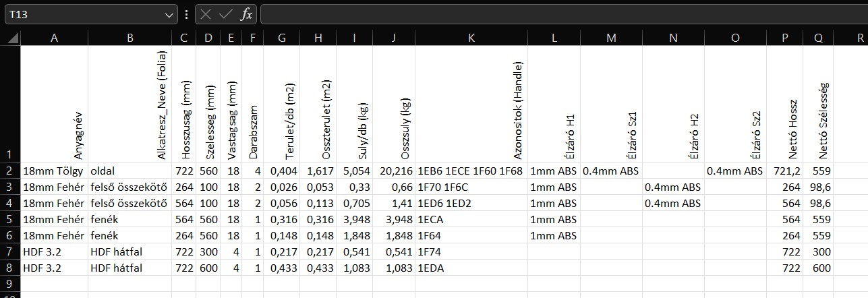868x298 pixels.
Task: Click HDF hátfal cell in row 7
Action: pos(129,251)
